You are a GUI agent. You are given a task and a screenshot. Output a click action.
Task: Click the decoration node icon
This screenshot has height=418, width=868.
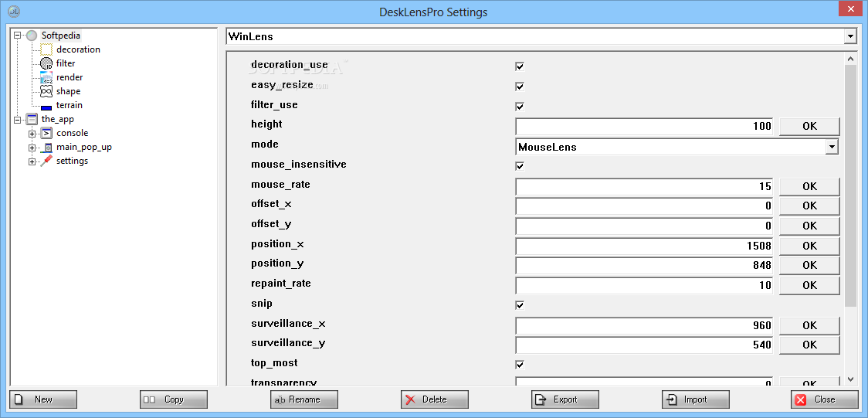(x=46, y=49)
